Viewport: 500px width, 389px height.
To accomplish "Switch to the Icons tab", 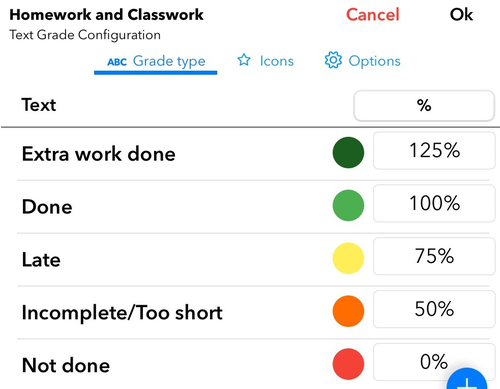I will [265, 61].
